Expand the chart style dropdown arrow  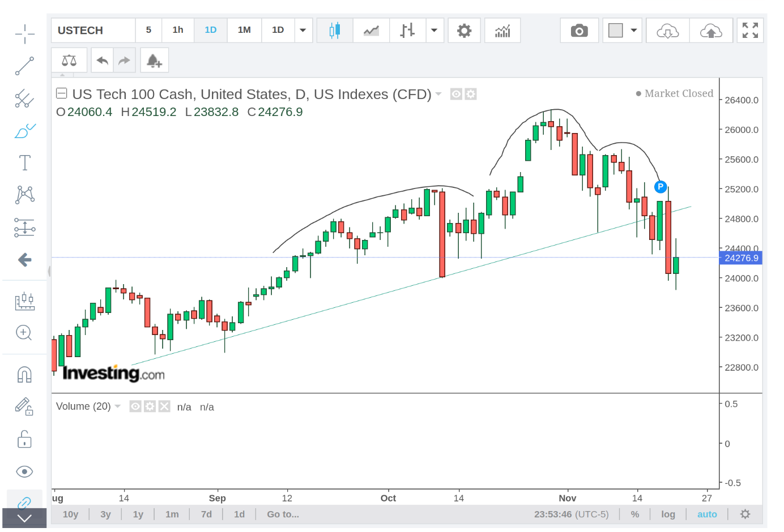pyautogui.click(x=434, y=31)
